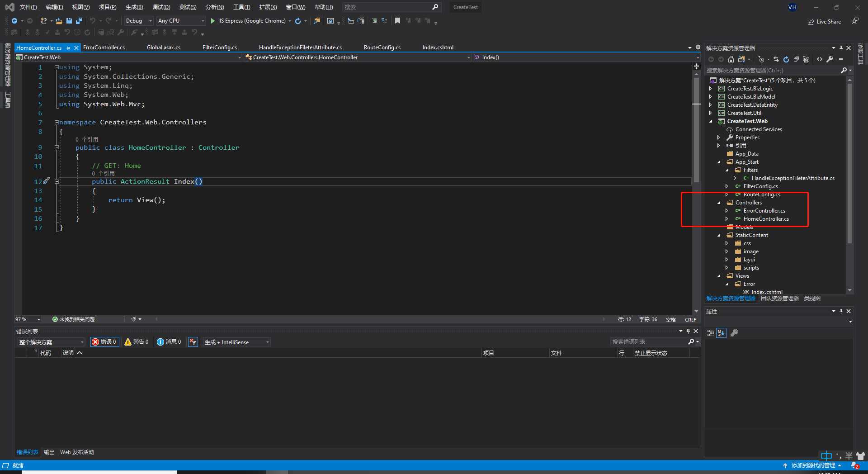Select HomeController.cs in Solution Explorer
Viewport: 868px width, 474px height.
pos(766,219)
